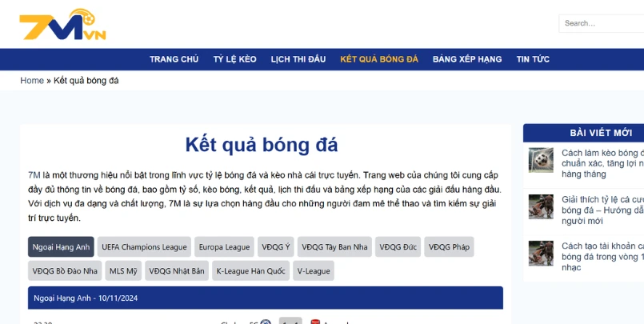Open Lịch Thi Đấu menu item
Viewport: 644px width, 324px height.
(298, 59)
